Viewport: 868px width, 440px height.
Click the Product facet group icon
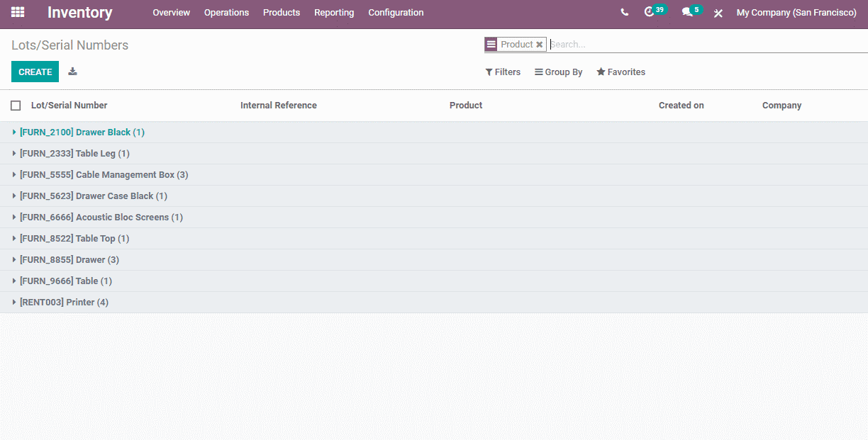click(491, 45)
